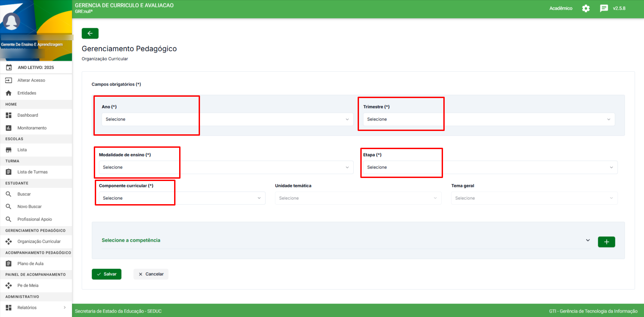The height and width of the screenshot is (317, 644).
Task: Open the Ano dropdown
Action: pos(227,119)
